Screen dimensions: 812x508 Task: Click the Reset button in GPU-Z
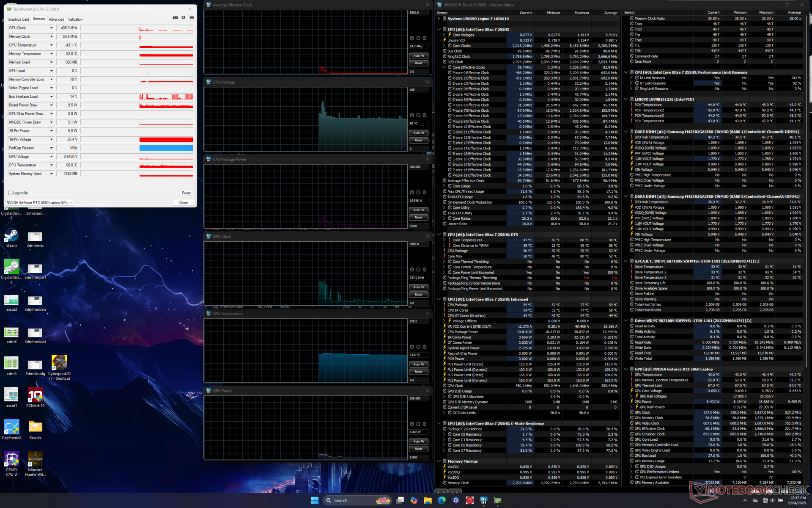[186, 193]
